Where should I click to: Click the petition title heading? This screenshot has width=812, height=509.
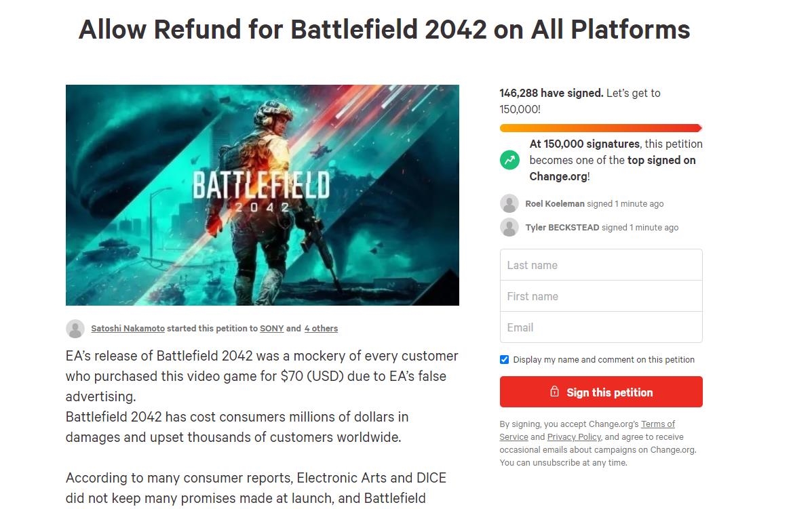coord(384,29)
